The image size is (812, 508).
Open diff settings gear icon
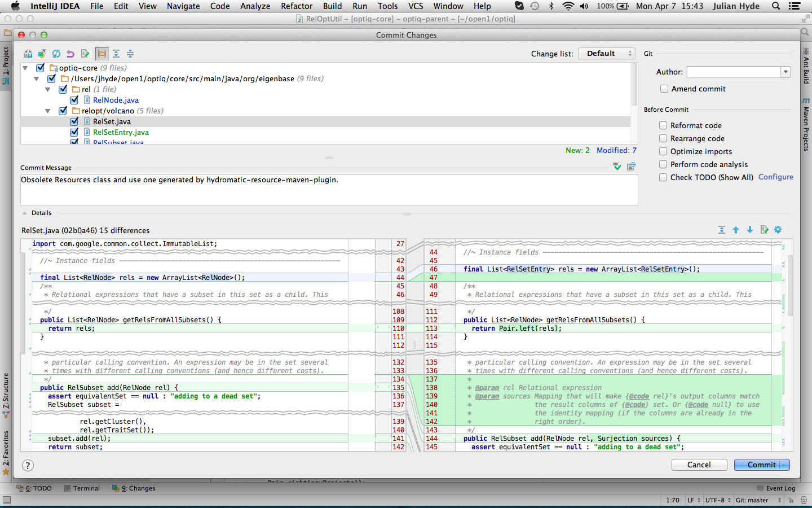point(778,230)
